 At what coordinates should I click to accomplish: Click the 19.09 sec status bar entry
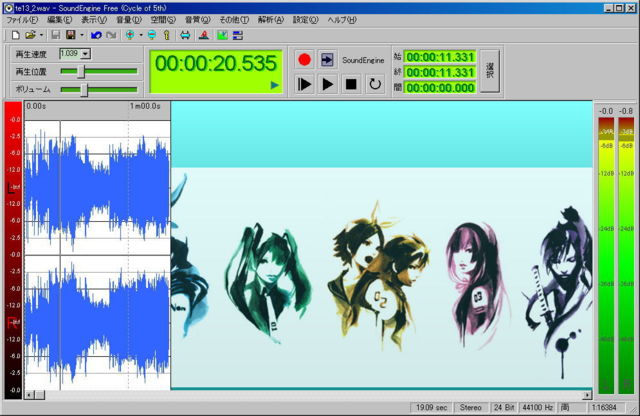[431, 407]
